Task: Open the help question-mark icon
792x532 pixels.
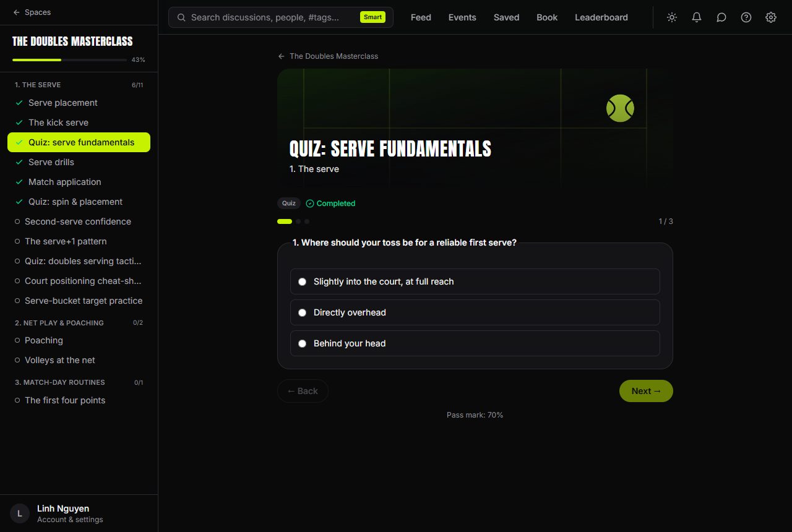Action: [746, 17]
